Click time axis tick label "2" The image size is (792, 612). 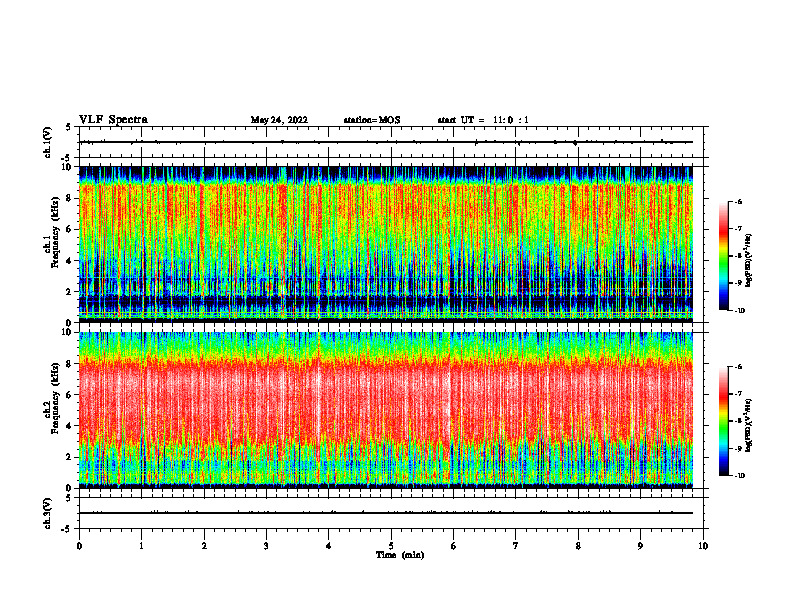204,546
